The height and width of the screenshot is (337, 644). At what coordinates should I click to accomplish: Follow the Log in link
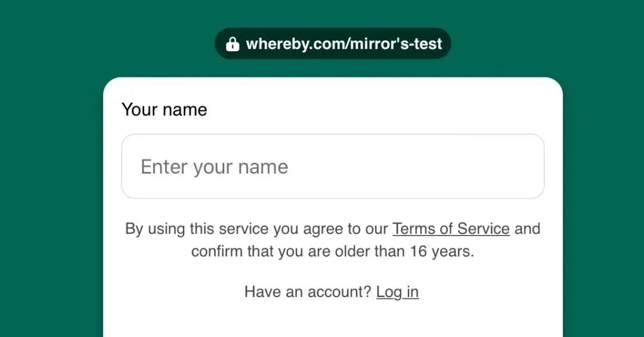coord(398,292)
